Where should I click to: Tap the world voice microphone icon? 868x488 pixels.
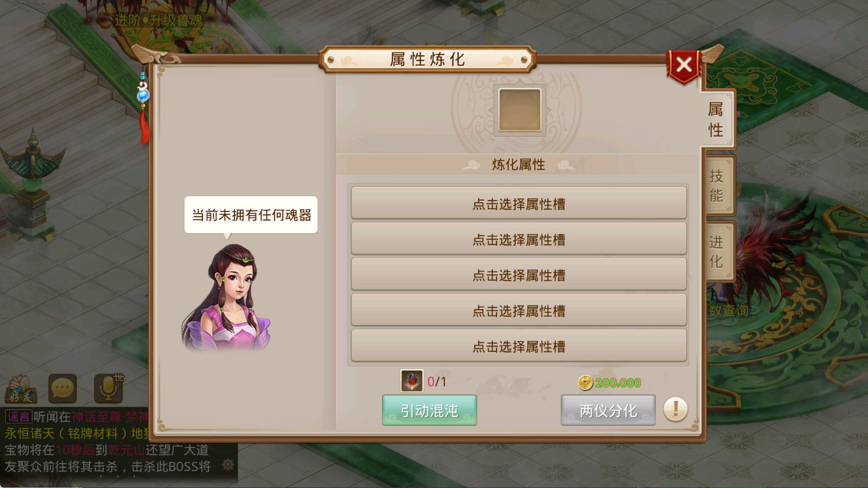(x=109, y=387)
